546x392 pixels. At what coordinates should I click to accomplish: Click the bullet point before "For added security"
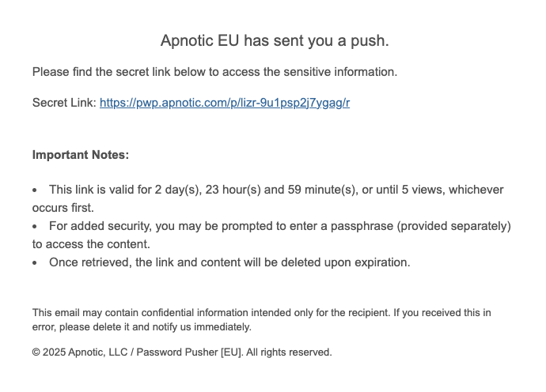click(35, 227)
